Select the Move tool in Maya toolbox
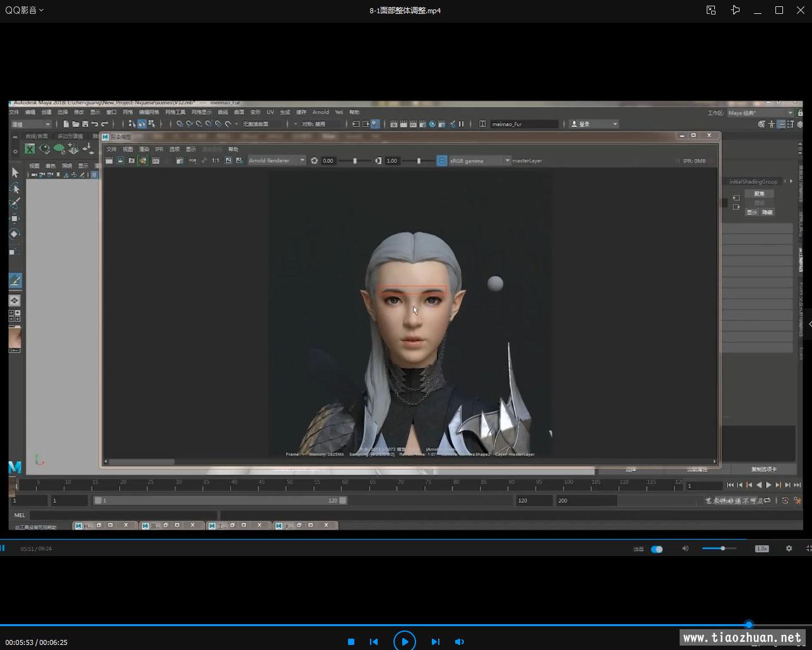Image resolution: width=812 pixels, height=650 pixels. click(14, 218)
